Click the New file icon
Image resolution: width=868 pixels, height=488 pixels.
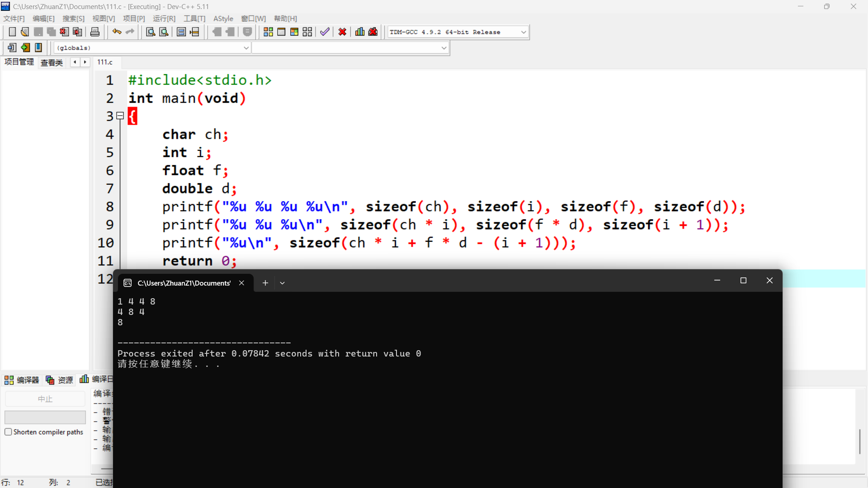tap(12, 32)
